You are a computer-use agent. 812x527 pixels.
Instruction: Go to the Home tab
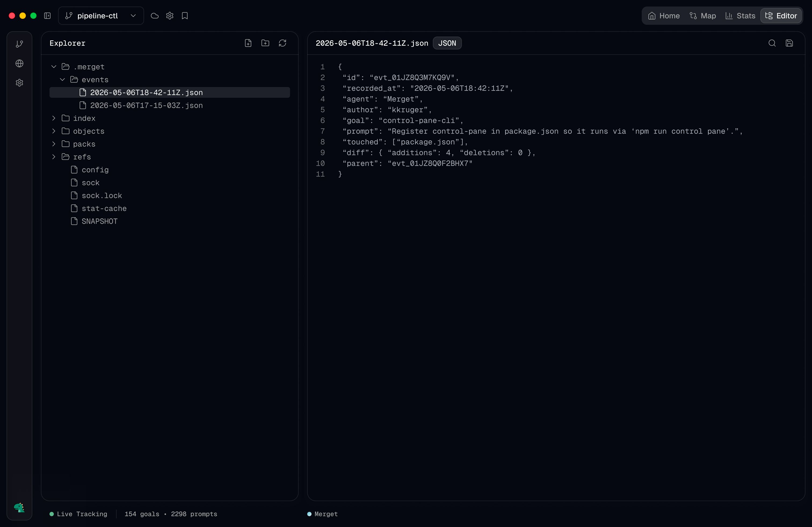664,16
